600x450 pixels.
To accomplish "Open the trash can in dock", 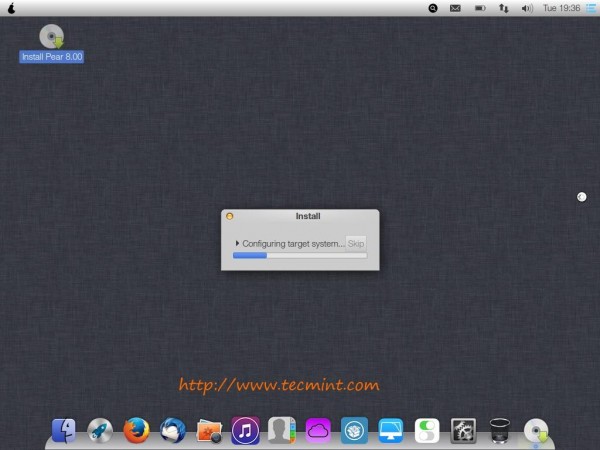I will click(x=500, y=430).
